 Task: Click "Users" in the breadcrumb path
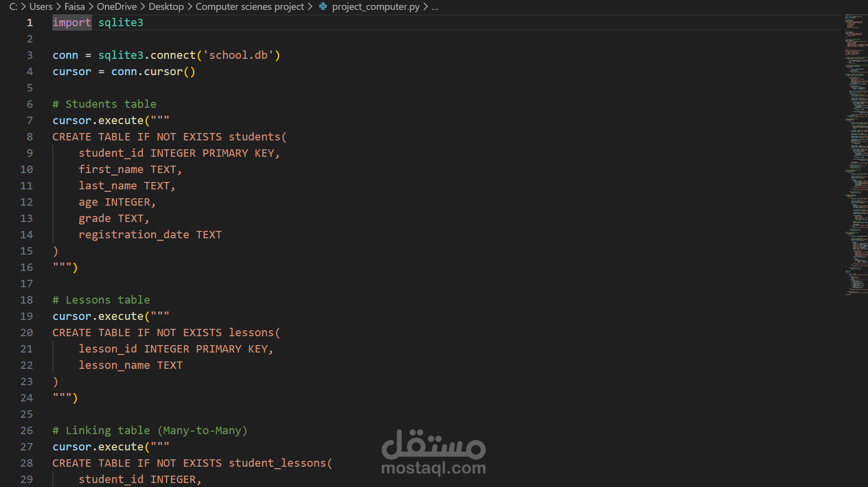tap(41, 6)
